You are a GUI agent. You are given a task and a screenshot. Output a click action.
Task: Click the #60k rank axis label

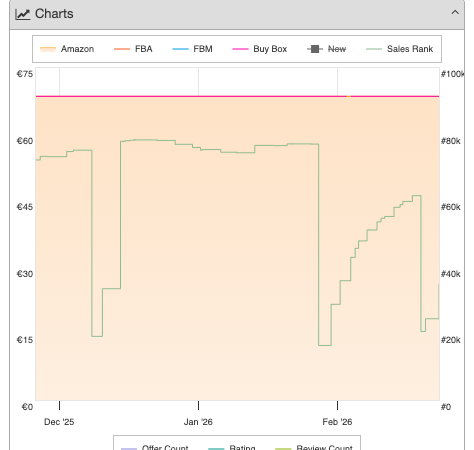[x=450, y=207]
